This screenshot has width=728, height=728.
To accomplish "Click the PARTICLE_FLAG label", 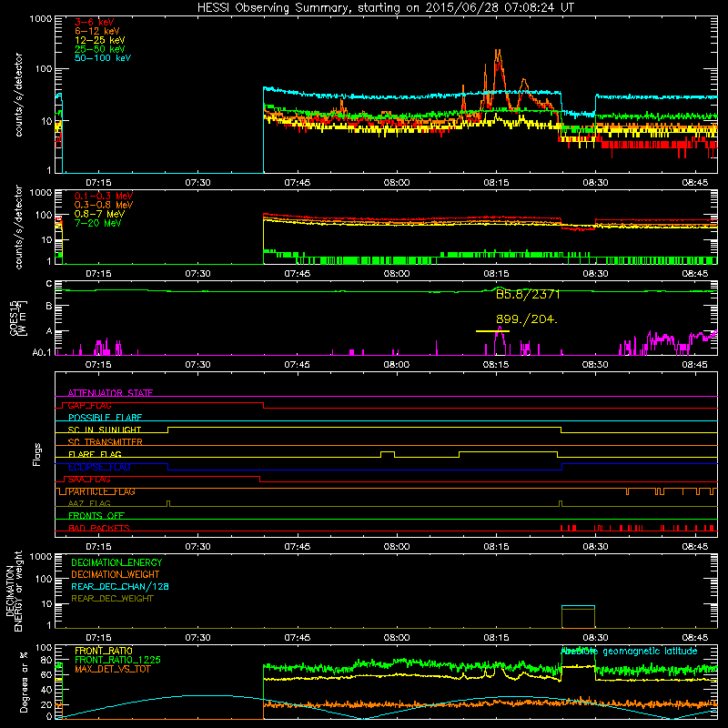I will point(102,491).
